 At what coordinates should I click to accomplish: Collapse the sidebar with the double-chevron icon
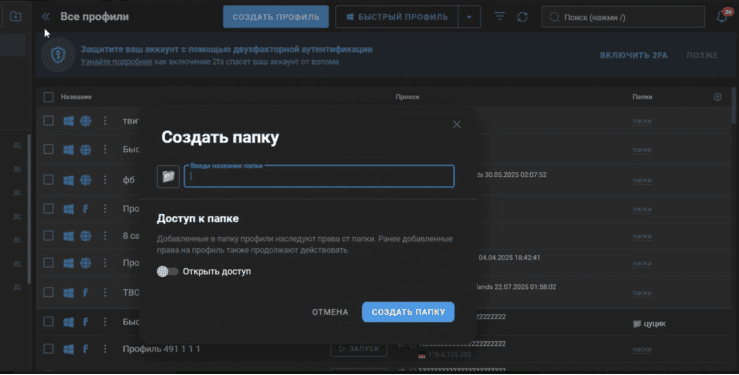pos(46,17)
